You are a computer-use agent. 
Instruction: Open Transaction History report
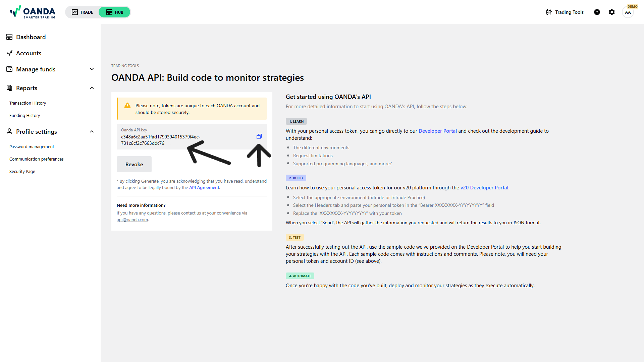pos(28,103)
